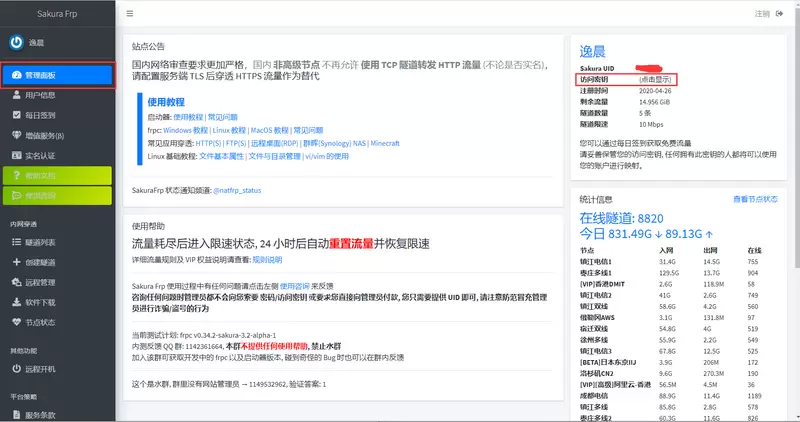Open the 远程管理 menu item

point(57,282)
